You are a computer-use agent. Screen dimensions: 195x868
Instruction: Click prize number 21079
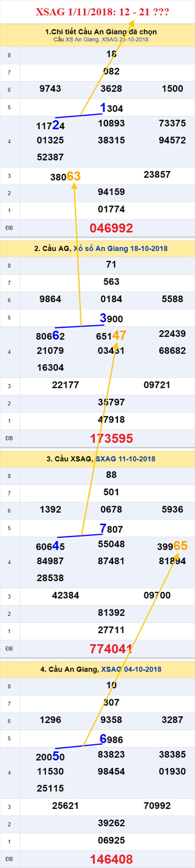[50, 351]
